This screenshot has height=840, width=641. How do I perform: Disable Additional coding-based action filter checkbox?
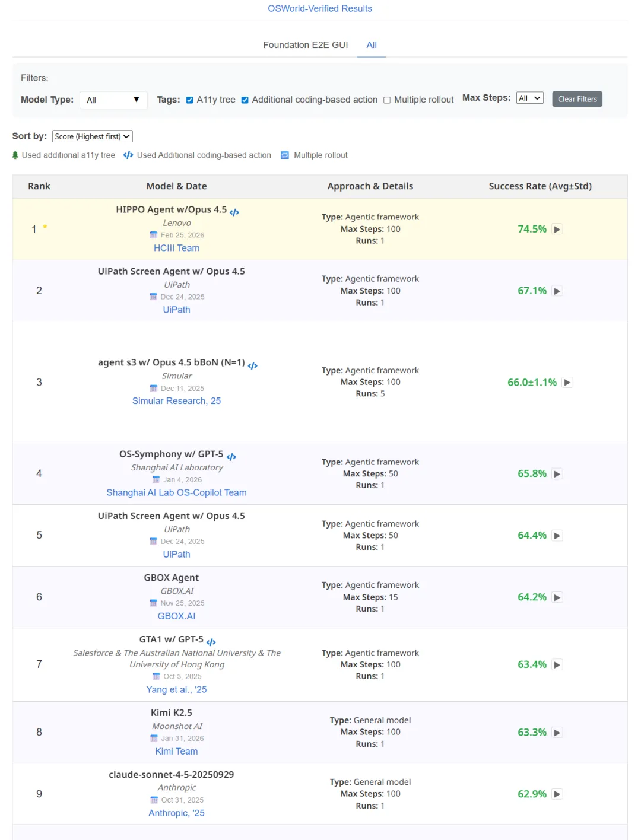tap(245, 100)
